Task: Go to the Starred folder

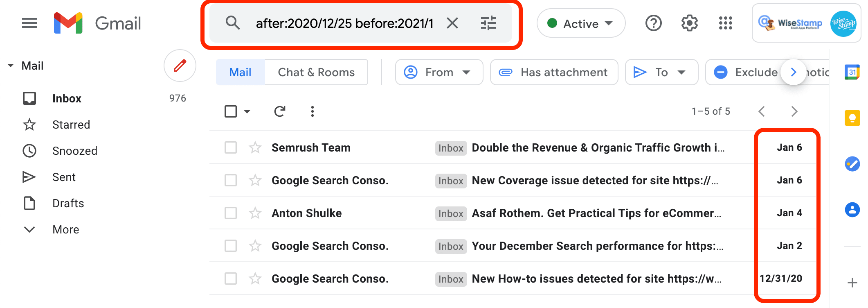Action: [x=71, y=125]
